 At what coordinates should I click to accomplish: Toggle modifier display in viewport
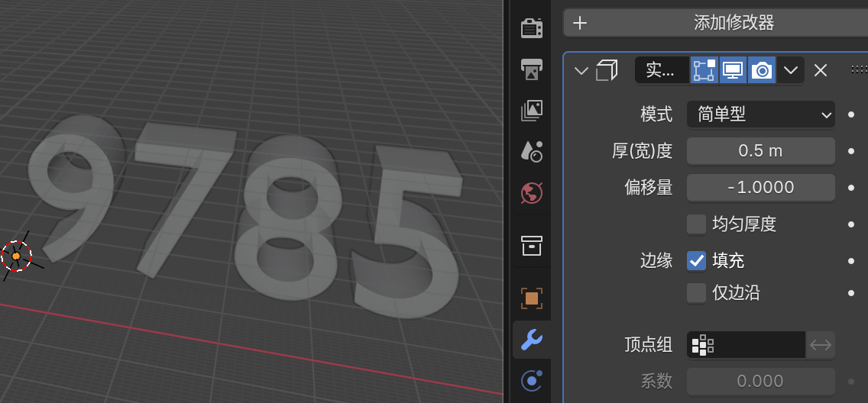coord(732,70)
